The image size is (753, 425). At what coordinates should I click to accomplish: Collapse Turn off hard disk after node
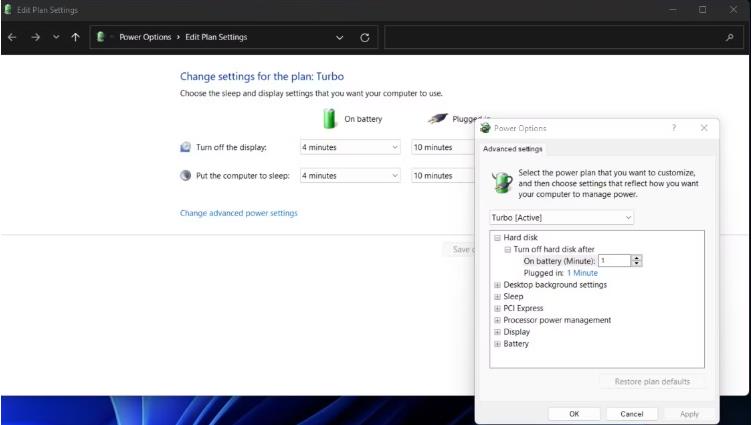pos(508,250)
